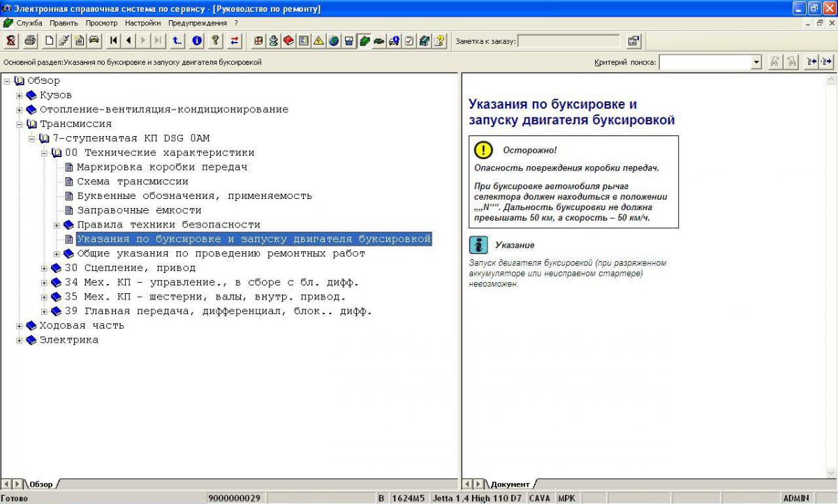Viewport: 838px width, 504px height.
Task: Expand the Ходовая часть node
Action: coord(20,326)
